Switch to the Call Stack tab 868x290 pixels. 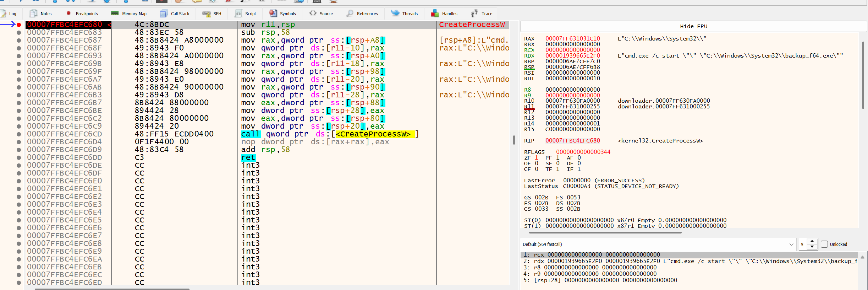(175, 14)
